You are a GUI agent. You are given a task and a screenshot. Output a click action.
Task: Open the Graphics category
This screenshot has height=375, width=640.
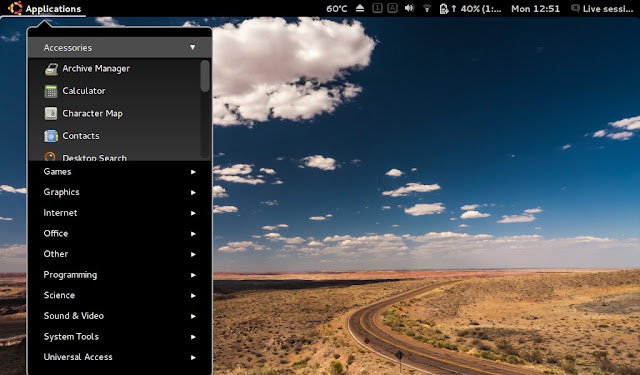pos(120,192)
